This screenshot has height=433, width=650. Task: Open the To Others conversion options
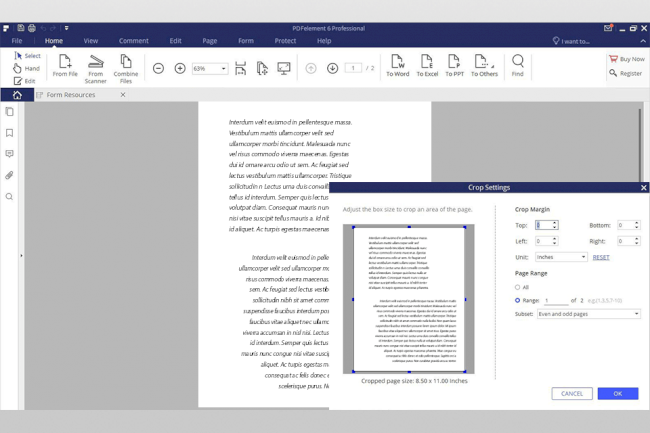484,65
